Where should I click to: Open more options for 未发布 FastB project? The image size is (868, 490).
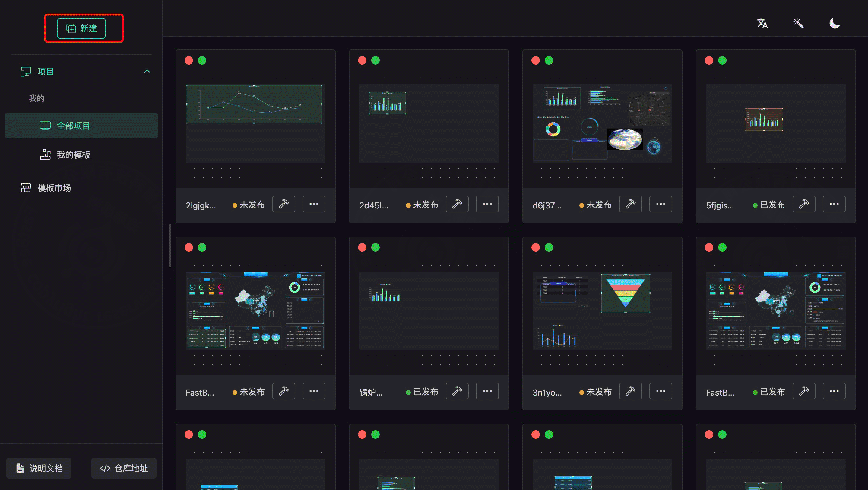pos(314,391)
